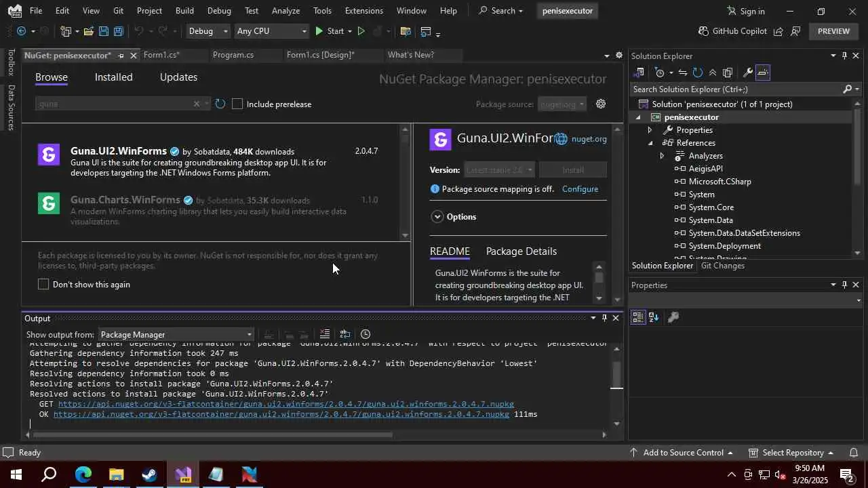
Task: Switch to the Program.cs document tab
Action: point(233,55)
